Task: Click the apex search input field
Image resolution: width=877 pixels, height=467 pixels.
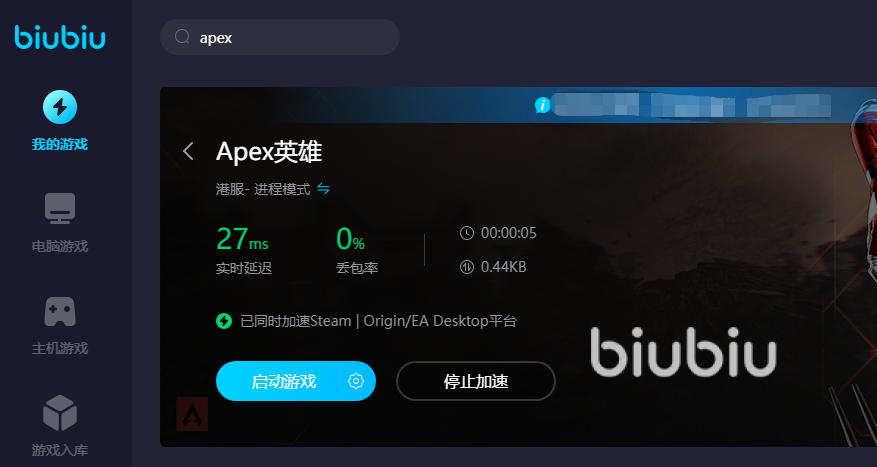Action: click(280, 37)
